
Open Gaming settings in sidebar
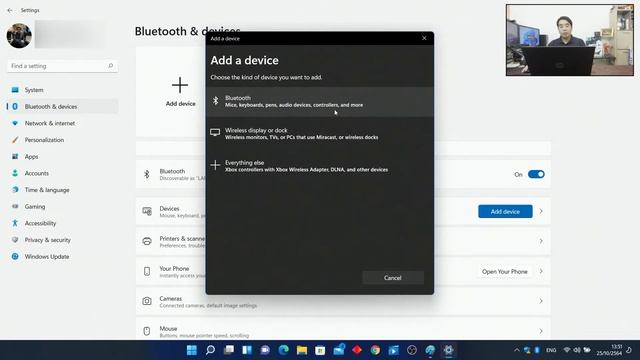pos(62,207)
